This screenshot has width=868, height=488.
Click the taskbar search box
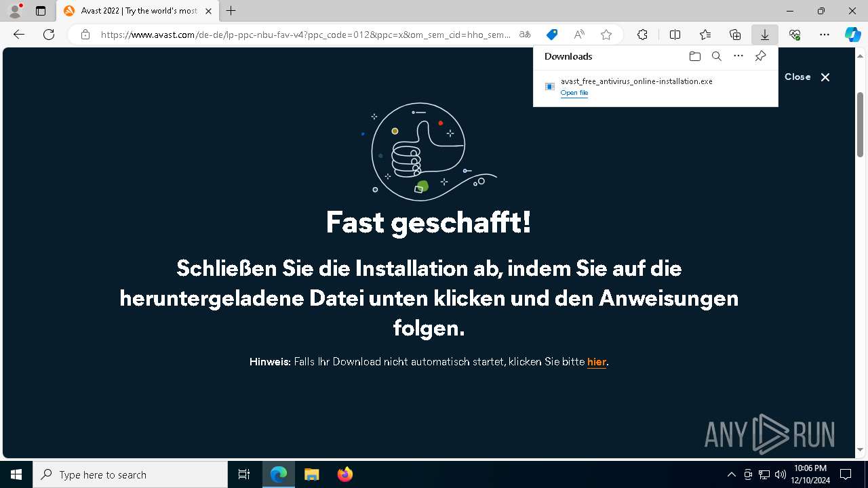(x=130, y=474)
